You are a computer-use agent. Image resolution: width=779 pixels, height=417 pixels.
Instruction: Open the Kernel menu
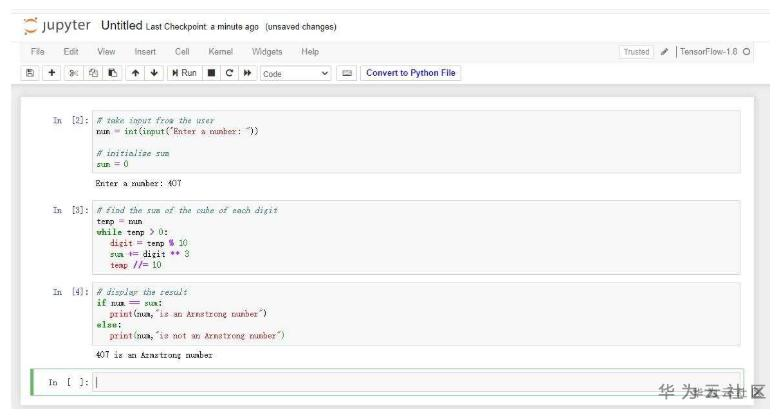220,51
